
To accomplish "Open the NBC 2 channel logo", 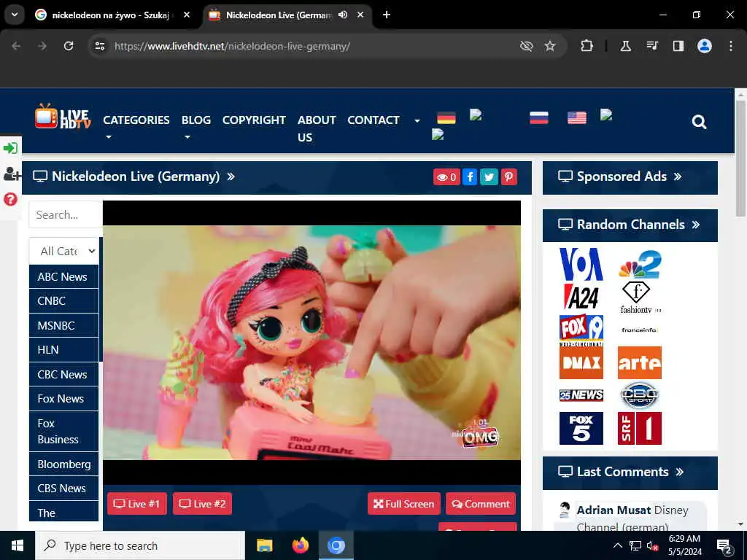I will tap(640, 264).
